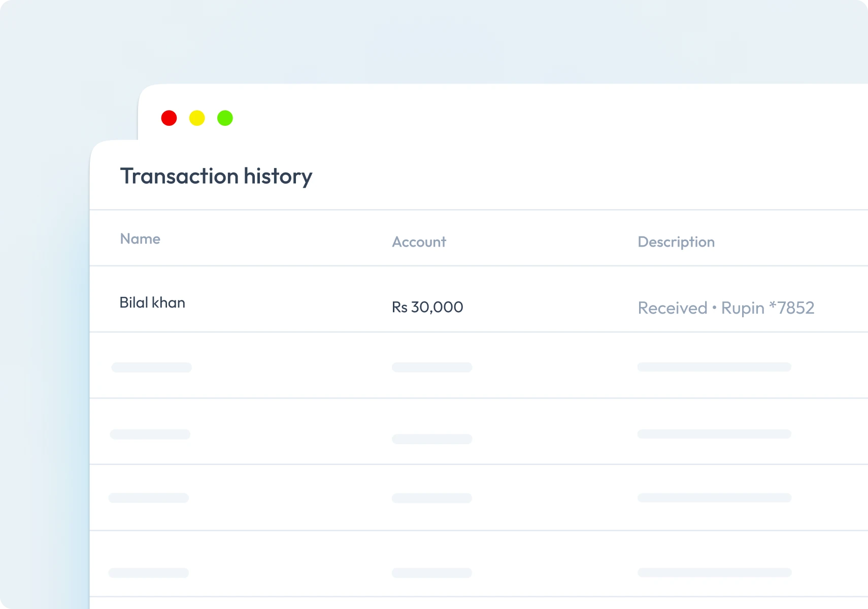868x609 pixels.
Task: Click the Received Rupin *7852 description
Action: tap(726, 308)
